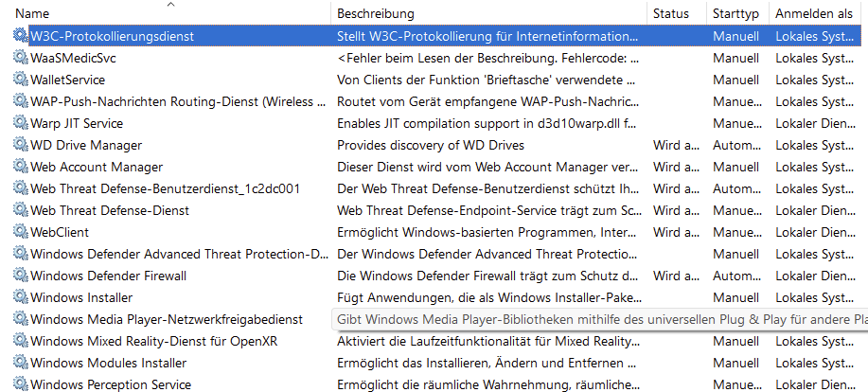Select the Windows Installer service icon

coord(21,297)
